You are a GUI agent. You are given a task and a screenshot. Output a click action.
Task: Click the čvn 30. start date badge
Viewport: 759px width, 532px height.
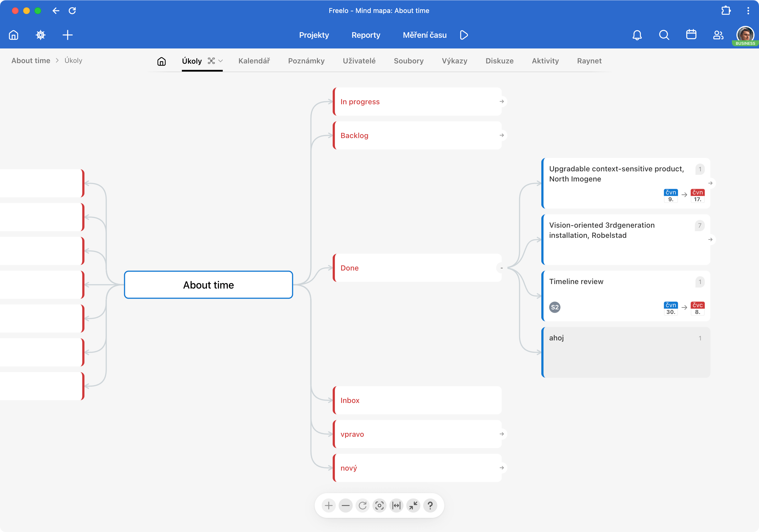click(x=670, y=308)
